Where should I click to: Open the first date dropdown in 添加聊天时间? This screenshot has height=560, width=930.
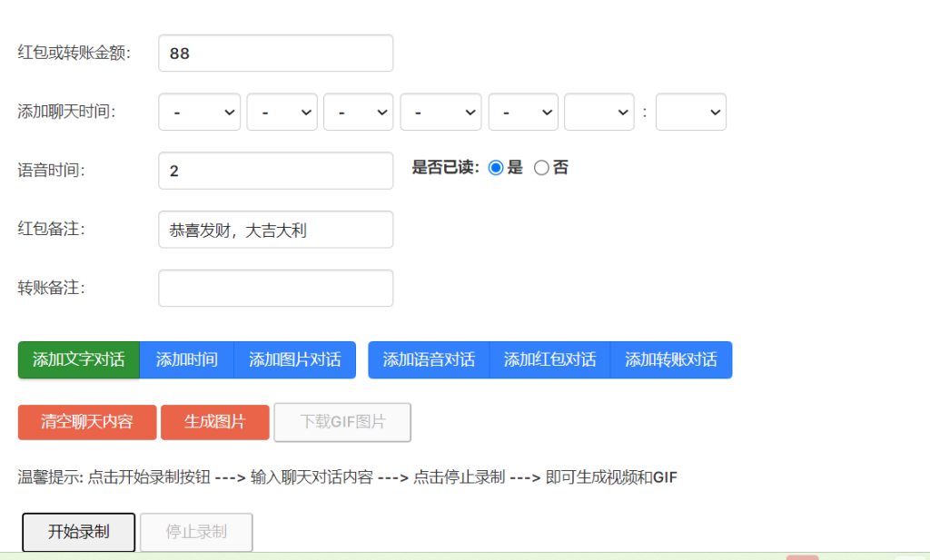coord(200,112)
